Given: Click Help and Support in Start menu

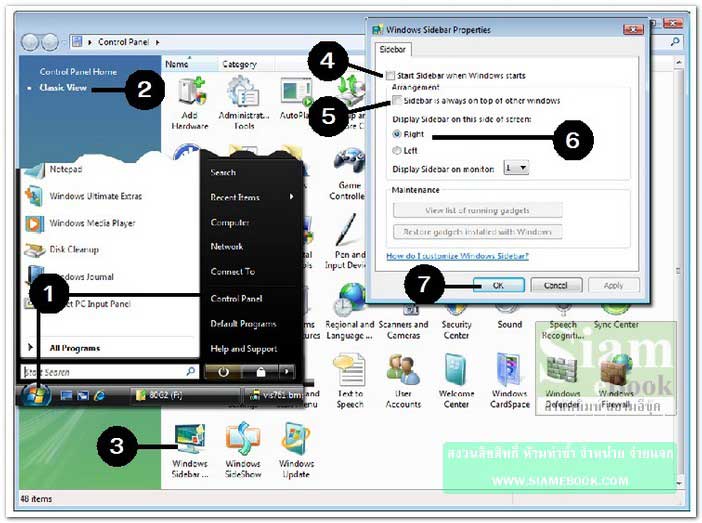Looking at the screenshot, I should coord(244,348).
